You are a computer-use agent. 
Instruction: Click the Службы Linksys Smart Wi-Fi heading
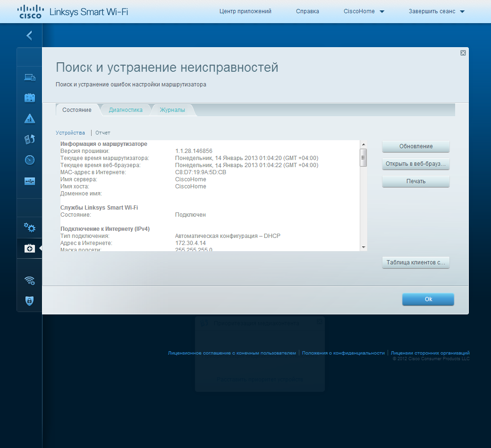99,208
